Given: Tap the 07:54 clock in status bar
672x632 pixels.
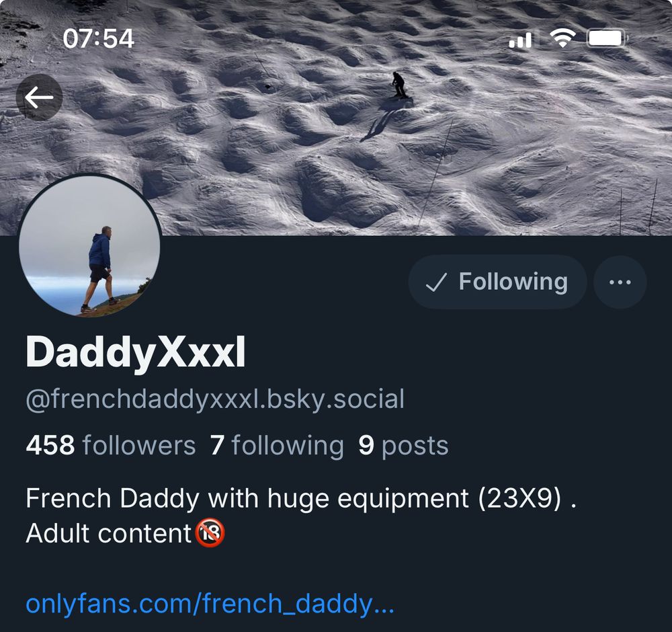Looking at the screenshot, I should (99, 38).
